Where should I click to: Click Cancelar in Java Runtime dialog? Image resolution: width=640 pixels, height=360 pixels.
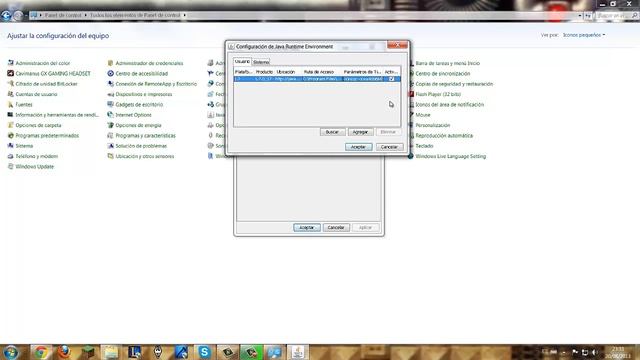point(389,147)
